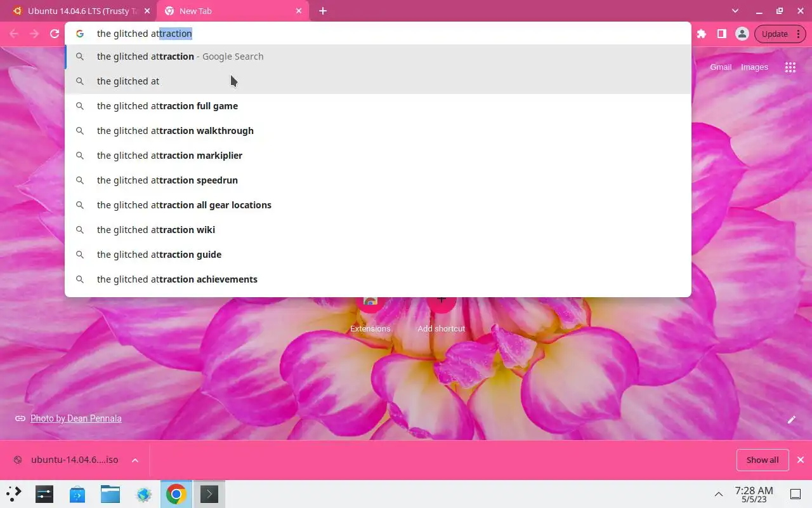Image resolution: width=812 pixels, height=508 pixels.
Task: Open the Gmail link
Action: 721,67
